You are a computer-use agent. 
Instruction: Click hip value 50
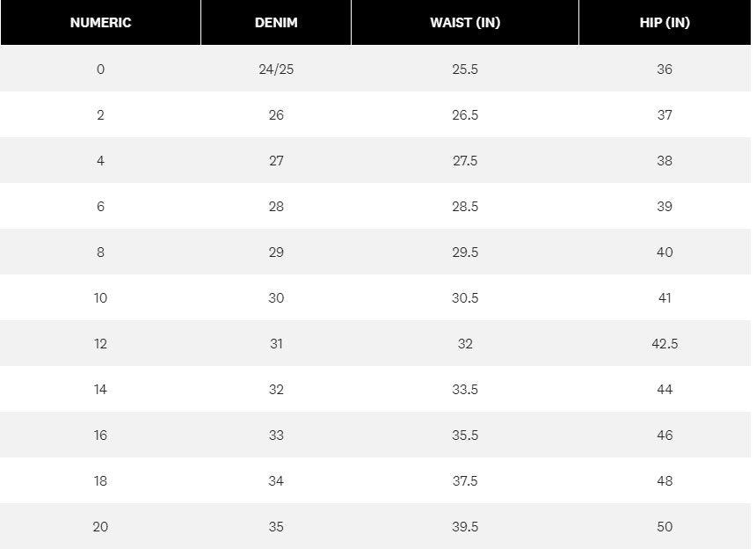(x=665, y=527)
